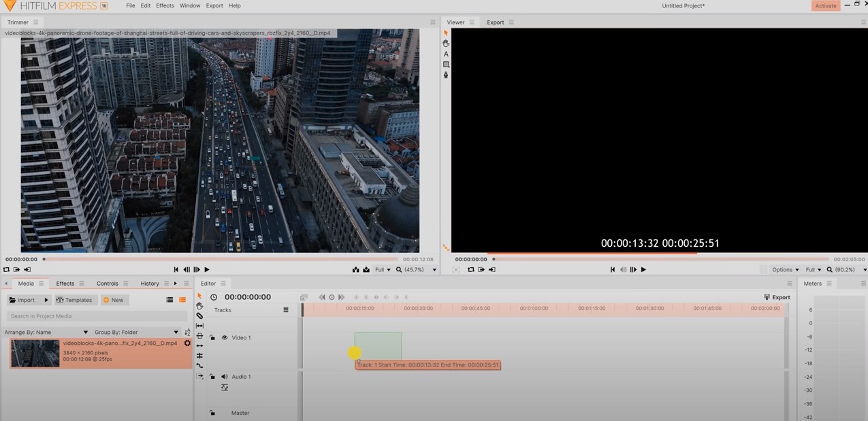Click the Trimmer playback scrub bar
Screen dimensions: 868x421
(x=221, y=259)
